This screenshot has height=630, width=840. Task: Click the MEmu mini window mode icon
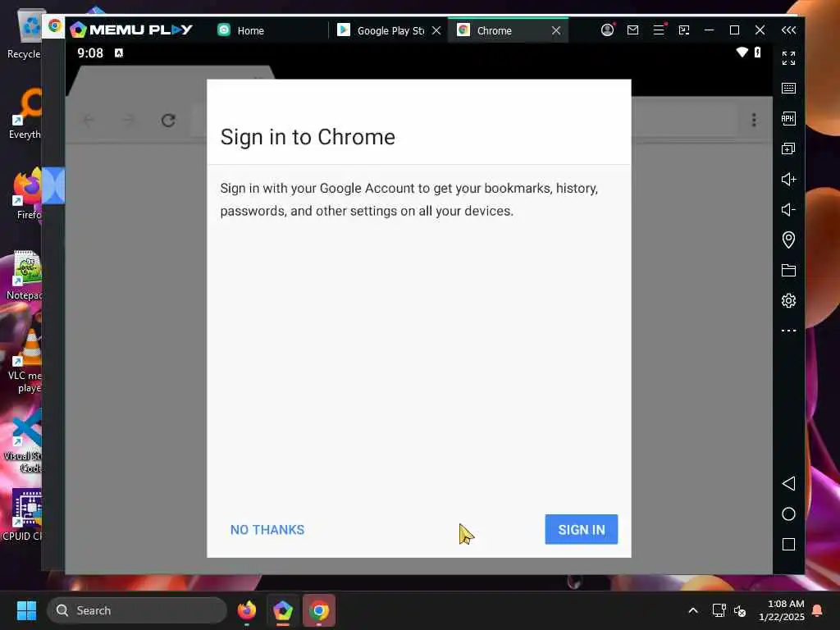coord(684,30)
